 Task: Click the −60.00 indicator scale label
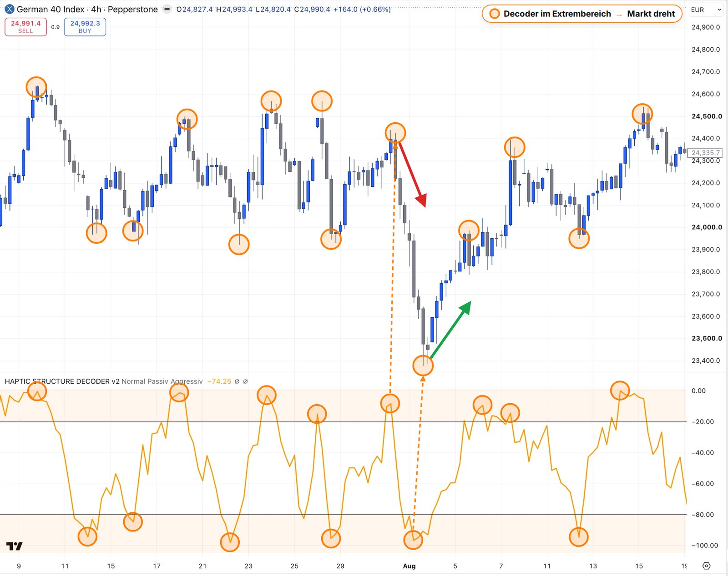tap(703, 484)
